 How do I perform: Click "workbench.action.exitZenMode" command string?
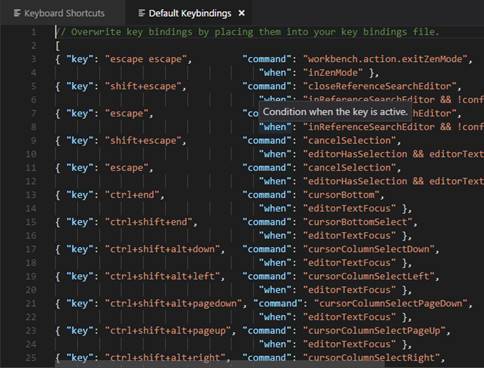385,59
